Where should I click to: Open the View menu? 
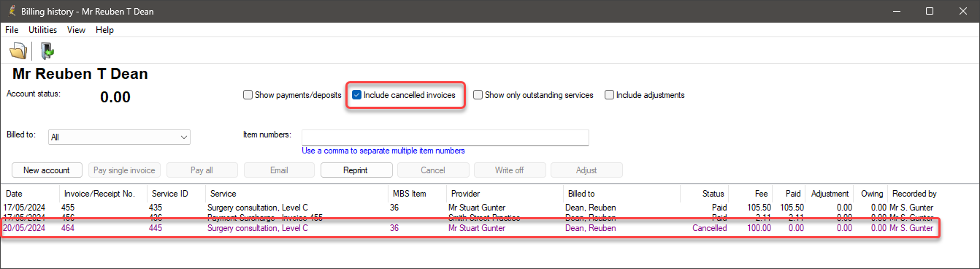(x=76, y=30)
